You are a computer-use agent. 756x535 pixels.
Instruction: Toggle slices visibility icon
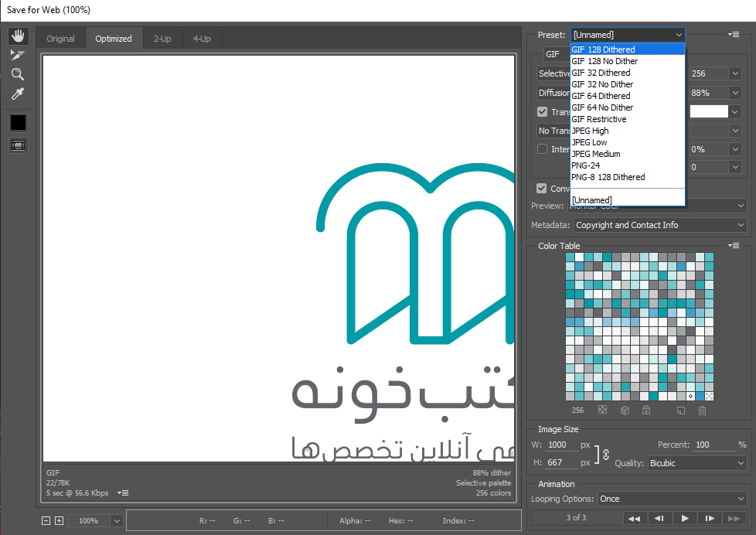tap(19, 145)
